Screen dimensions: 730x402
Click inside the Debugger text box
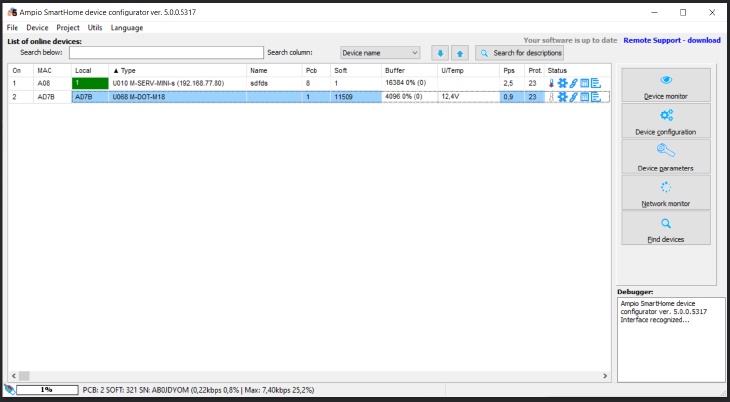[x=671, y=340]
